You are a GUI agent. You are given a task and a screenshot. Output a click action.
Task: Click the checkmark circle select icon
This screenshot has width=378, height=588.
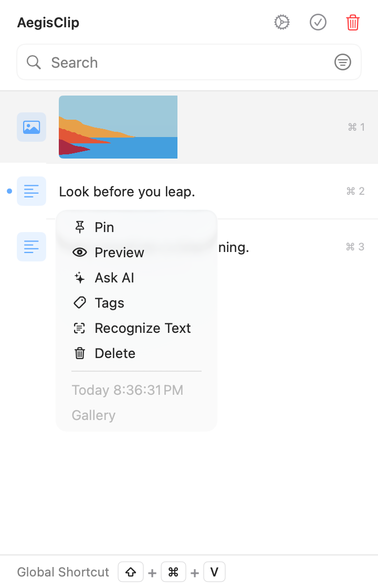point(318,23)
